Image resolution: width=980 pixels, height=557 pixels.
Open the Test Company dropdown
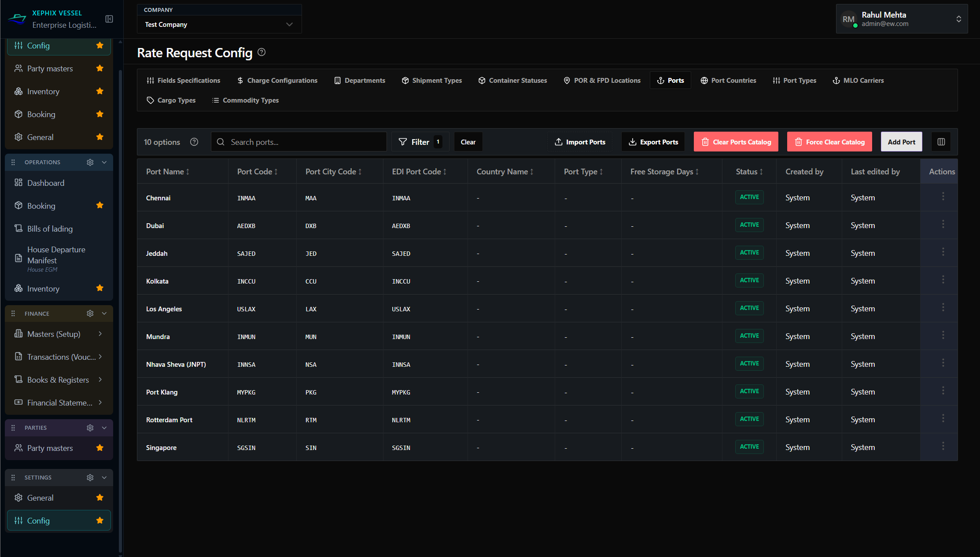[x=219, y=24]
